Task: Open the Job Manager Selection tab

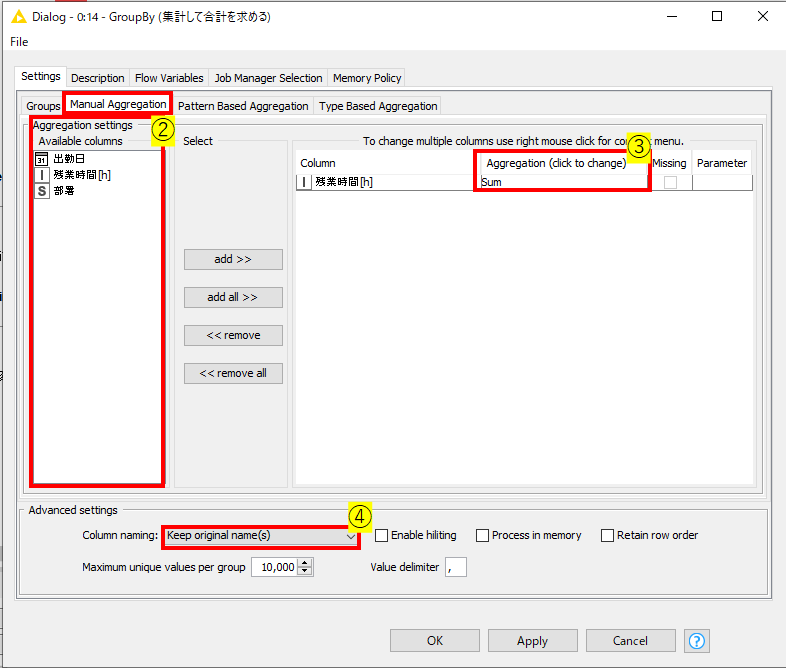Action: [268, 78]
